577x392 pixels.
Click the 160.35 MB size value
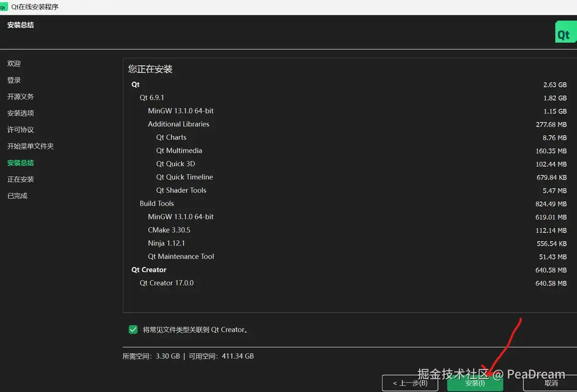coord(551,151)
